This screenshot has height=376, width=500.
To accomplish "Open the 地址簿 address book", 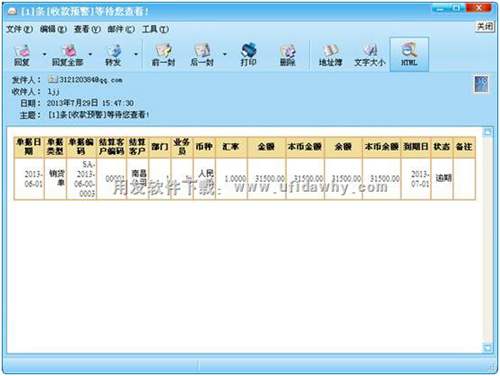I will click(x=330, y=55).
